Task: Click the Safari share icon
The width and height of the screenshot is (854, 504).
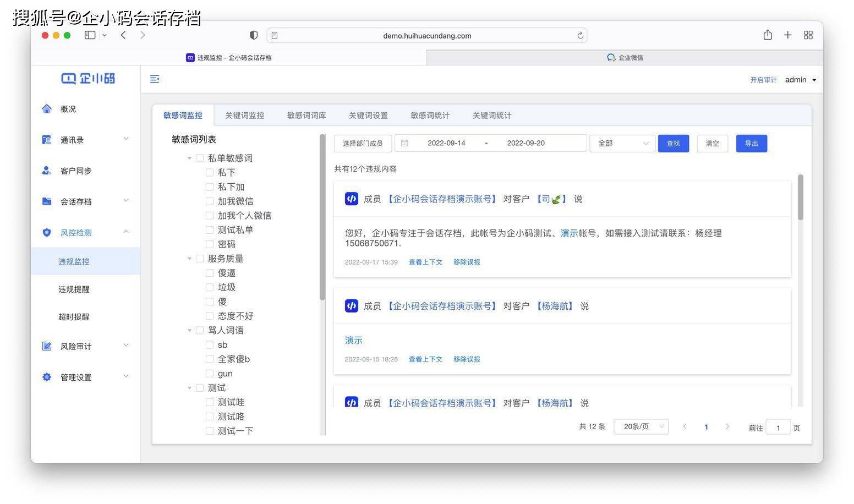Action: coord(768,35)
